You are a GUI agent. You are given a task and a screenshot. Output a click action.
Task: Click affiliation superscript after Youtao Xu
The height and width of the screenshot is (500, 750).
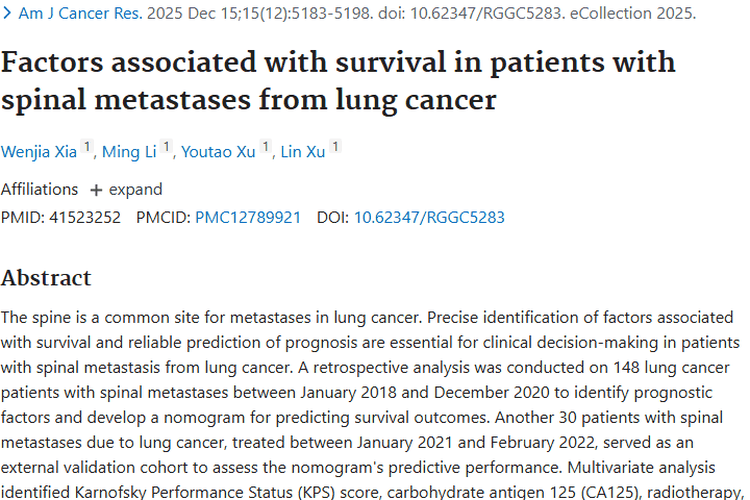[266, 148]
